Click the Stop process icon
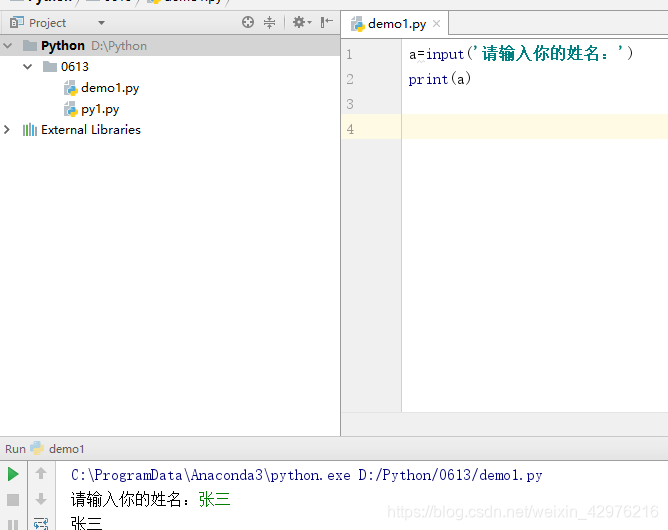This screenshot has height=530, width=668. point(13,500)
